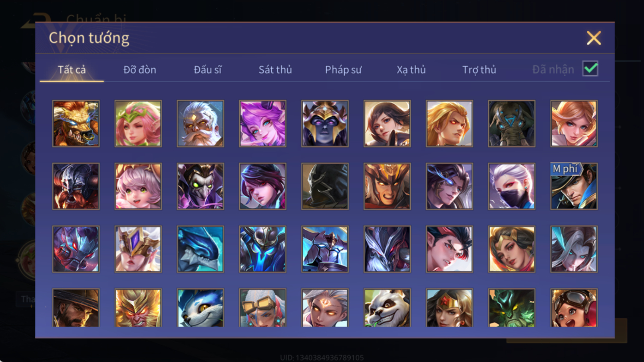644x362 pixels.
Task: Toggle the Đã nhận checkbox
Action: 590,69
